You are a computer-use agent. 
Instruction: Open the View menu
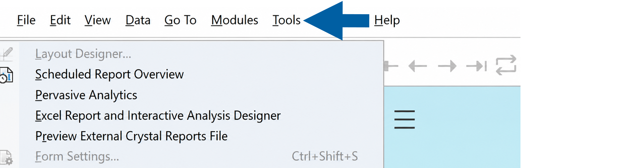[98, 20]
